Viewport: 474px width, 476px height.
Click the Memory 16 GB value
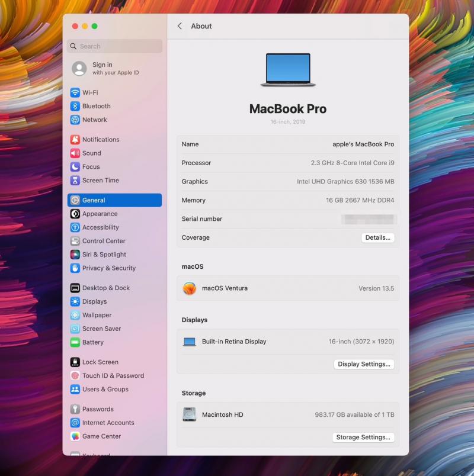pyautogui.click(x=360, y=200)
